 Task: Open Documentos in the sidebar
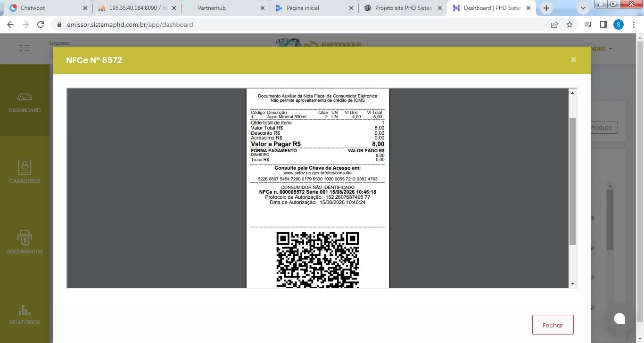pyautogui.click(x=25, y=242)
